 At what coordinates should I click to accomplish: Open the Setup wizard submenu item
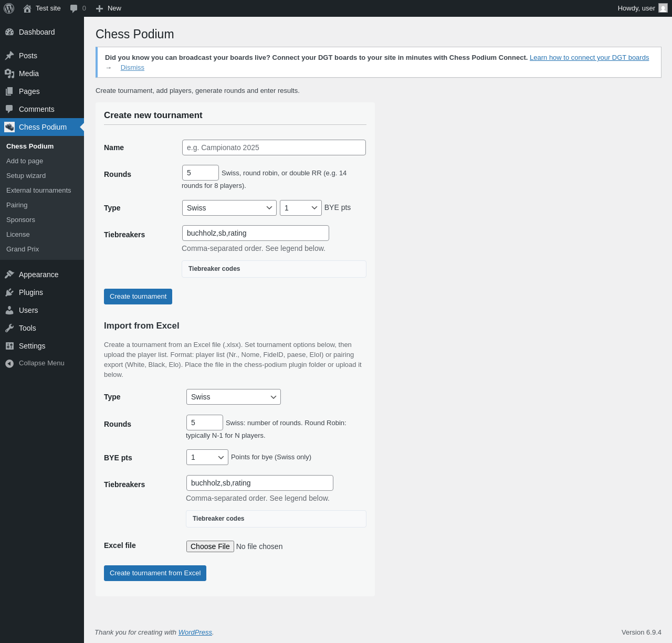point(26,176)
